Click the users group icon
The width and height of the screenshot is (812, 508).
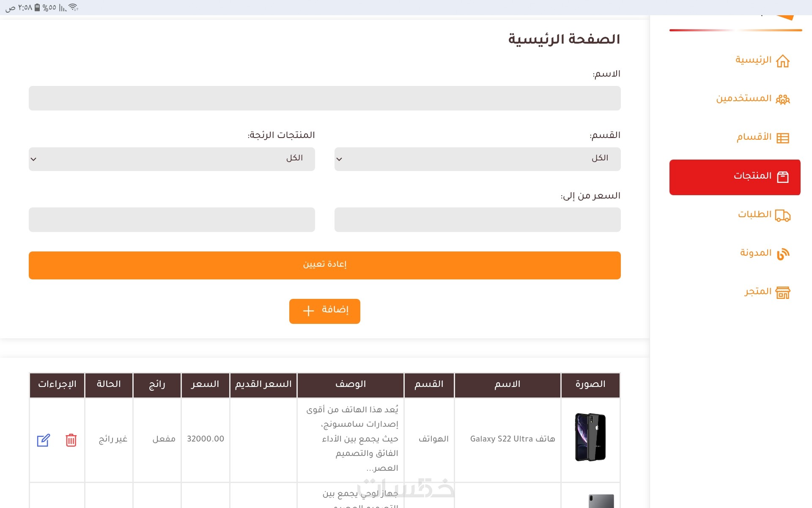782,99
